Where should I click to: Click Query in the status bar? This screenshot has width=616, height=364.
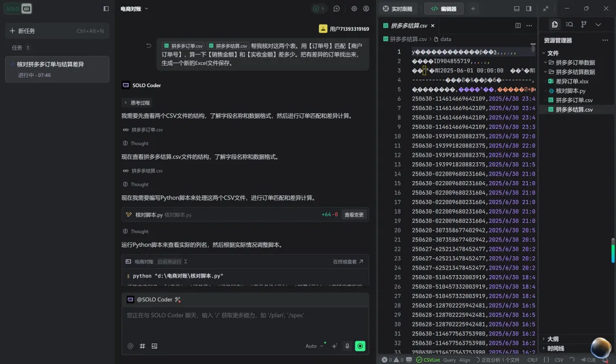[449, 359]
